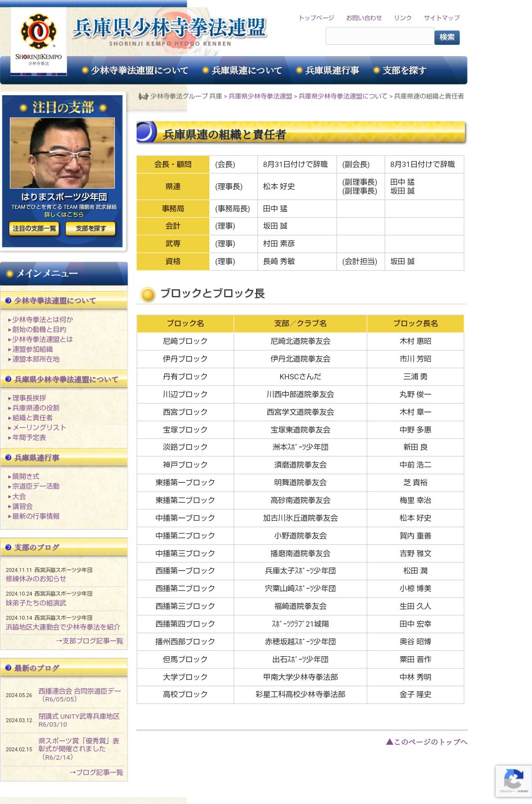Click the search input field
Viewport: 532px width, 804px height.
(379, 36)
